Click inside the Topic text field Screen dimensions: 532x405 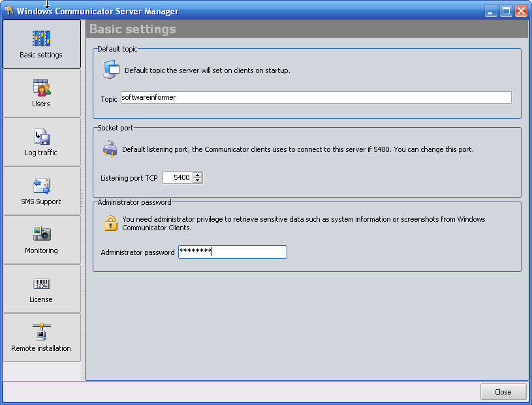313,97
